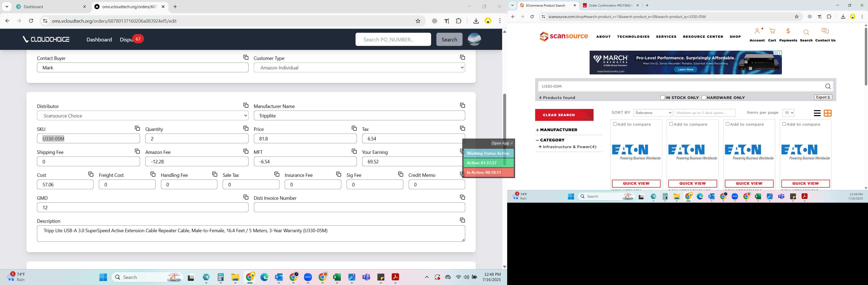The height and width of the screenshot is (285, 868).
Task: Click the CLEAR SEARCH button
Action: 564,115
